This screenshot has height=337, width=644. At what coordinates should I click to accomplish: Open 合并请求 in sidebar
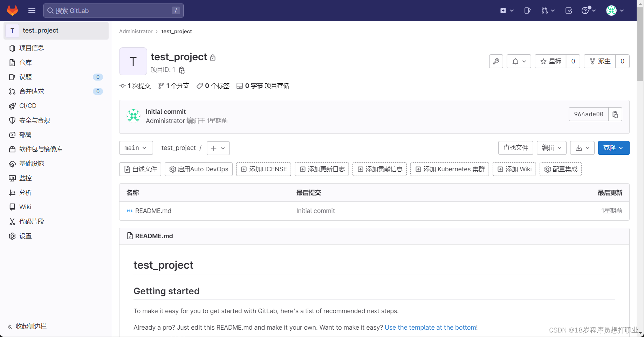pyautogui.click(x=56, y=91)
